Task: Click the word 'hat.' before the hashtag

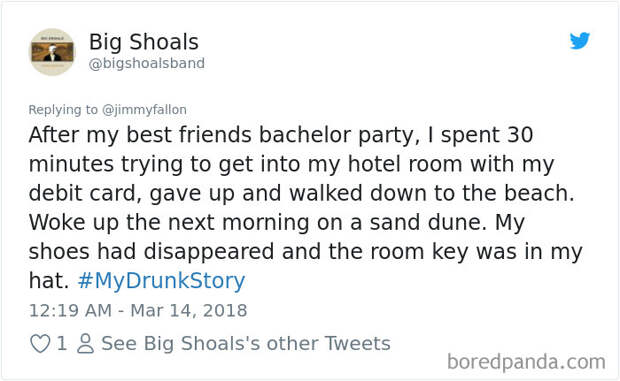Action: coord(49,281)
